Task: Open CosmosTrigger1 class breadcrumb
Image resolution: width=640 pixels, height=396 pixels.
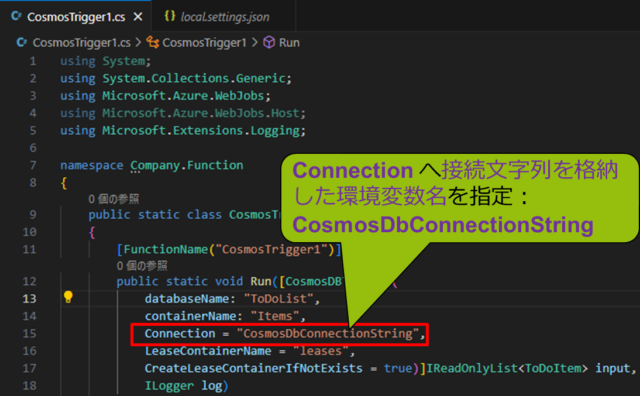Action: pyautogui.click(x=204, y=42)
